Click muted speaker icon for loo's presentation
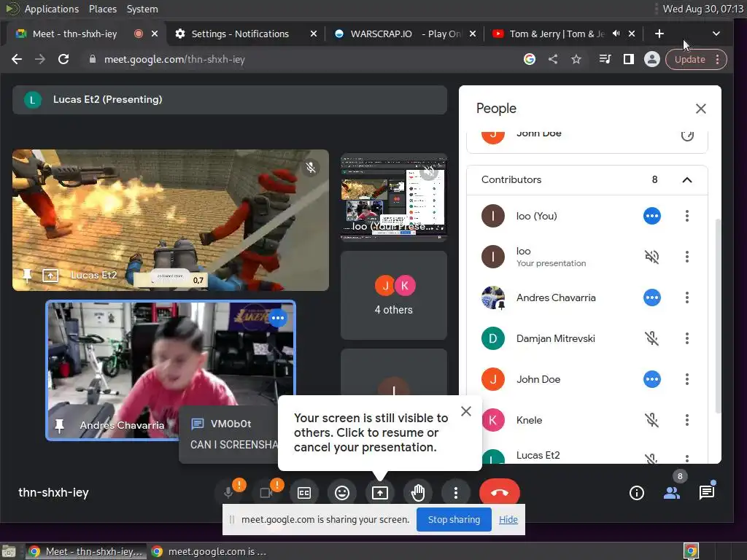747x560 pixels. [x=651, y=257]
